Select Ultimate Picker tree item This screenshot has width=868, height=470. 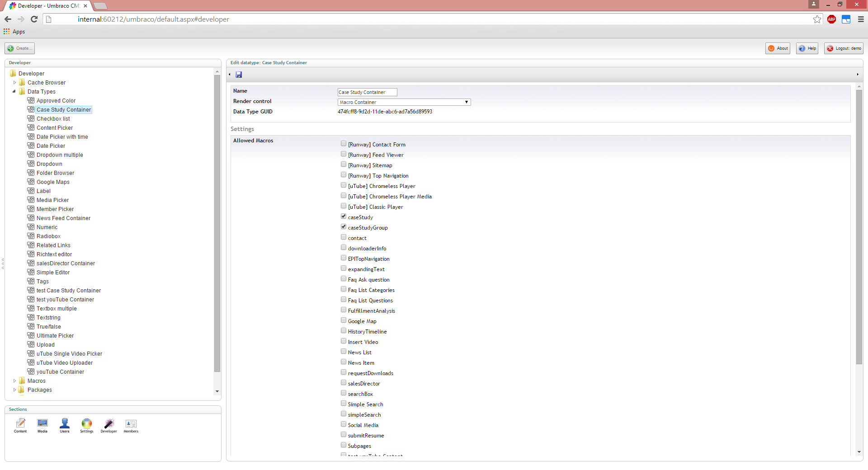coord(55,335)
